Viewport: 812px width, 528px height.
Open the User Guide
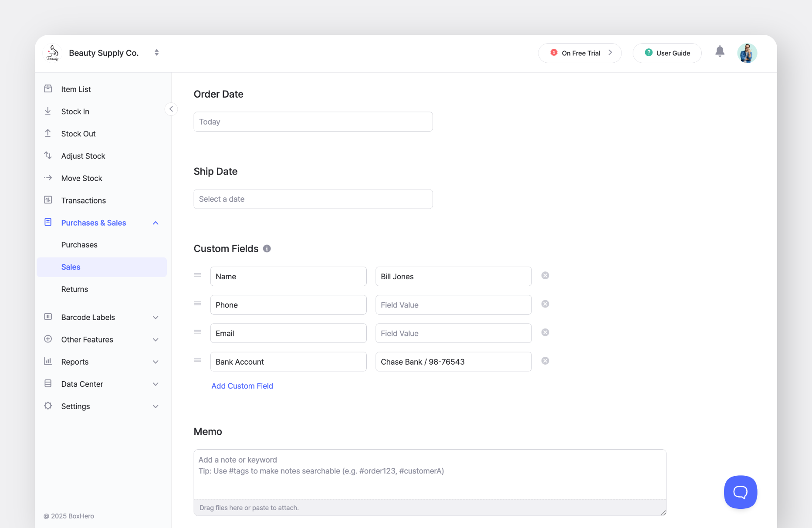click(667, 53)
